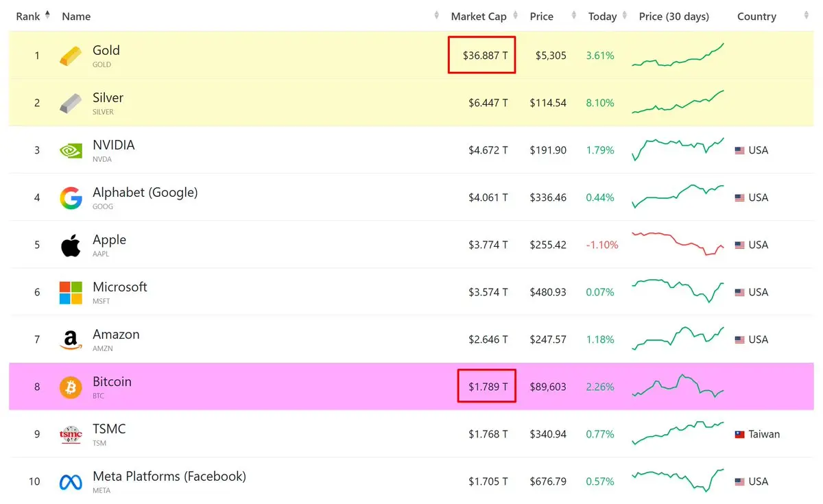
Task: Click the TSMC logo icon
Action: (71, 434)
